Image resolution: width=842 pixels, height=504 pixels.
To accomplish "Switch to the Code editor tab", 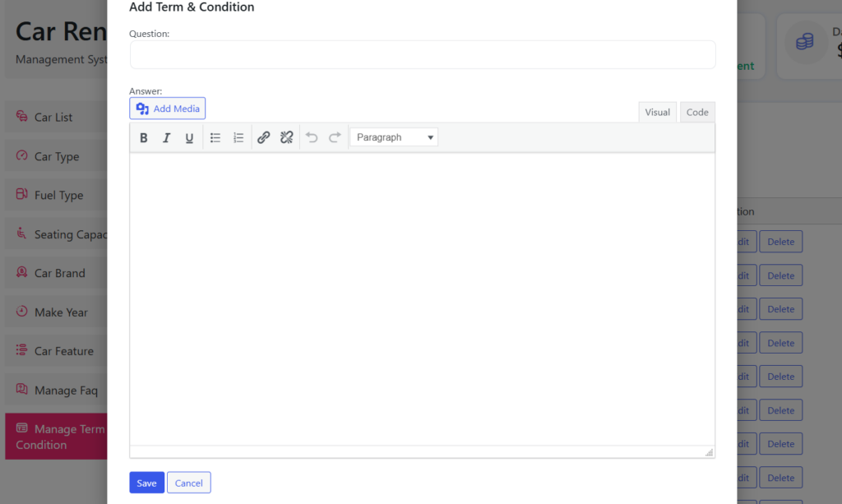I will (697, 112).
